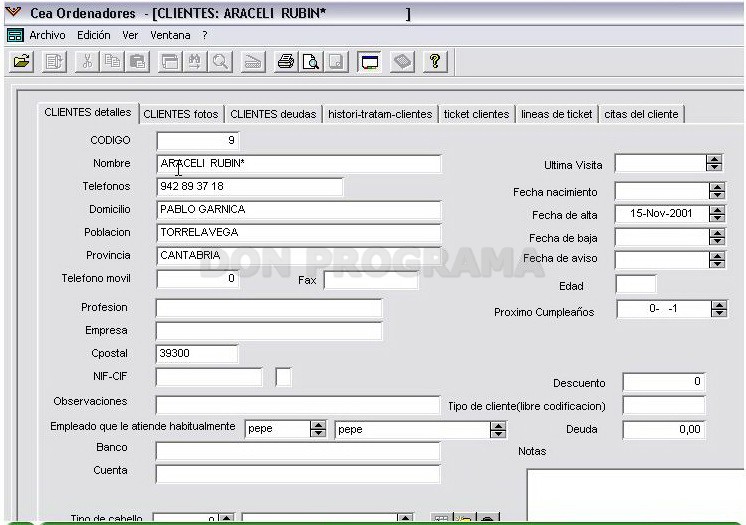Click the magnifying glass search icon

220,61
